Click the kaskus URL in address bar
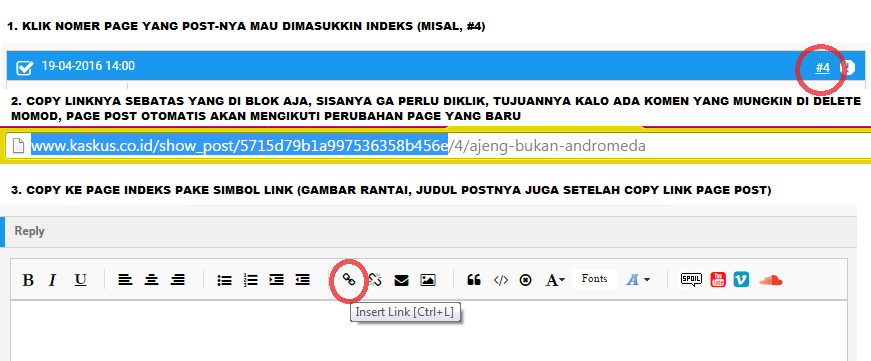871x361 pixels. pos(338,146)
